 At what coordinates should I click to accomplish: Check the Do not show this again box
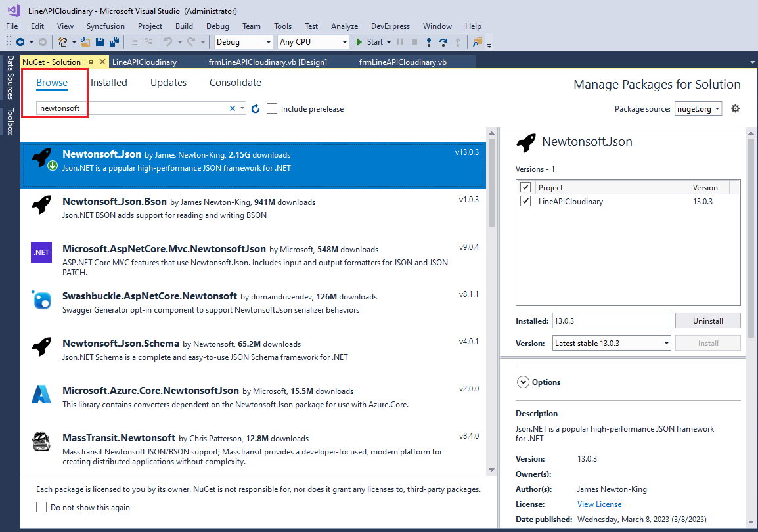41,507
